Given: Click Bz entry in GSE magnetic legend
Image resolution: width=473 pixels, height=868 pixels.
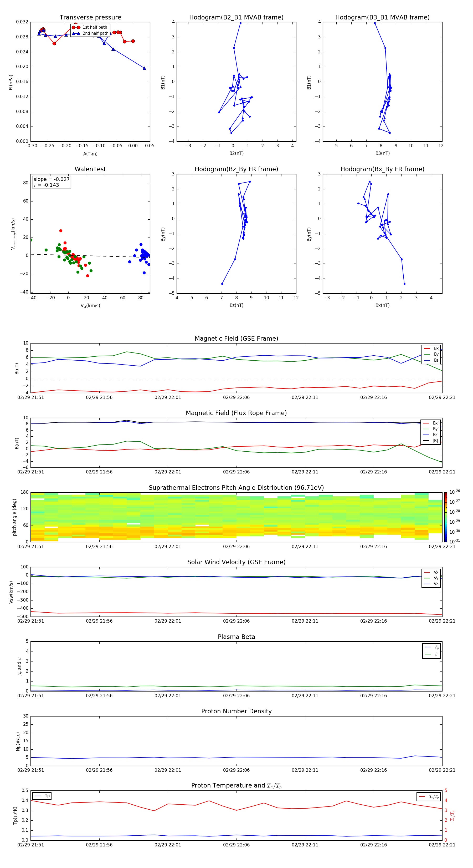Looking at the screenshot, I should point(431,360).
